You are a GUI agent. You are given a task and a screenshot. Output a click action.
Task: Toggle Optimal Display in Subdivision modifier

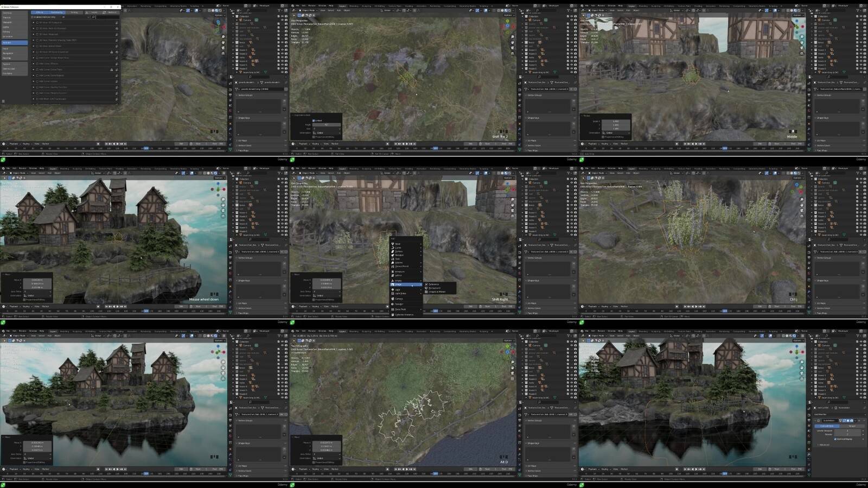pyautogui.click(x=835, y=439)
